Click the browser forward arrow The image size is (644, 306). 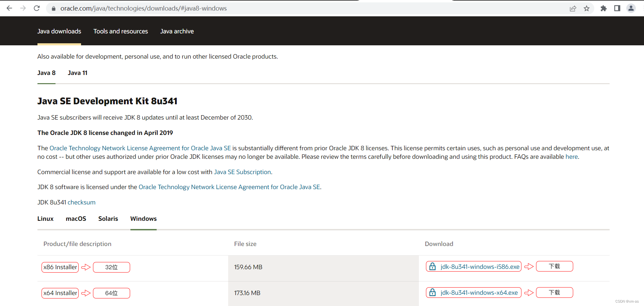pos(23,8)
